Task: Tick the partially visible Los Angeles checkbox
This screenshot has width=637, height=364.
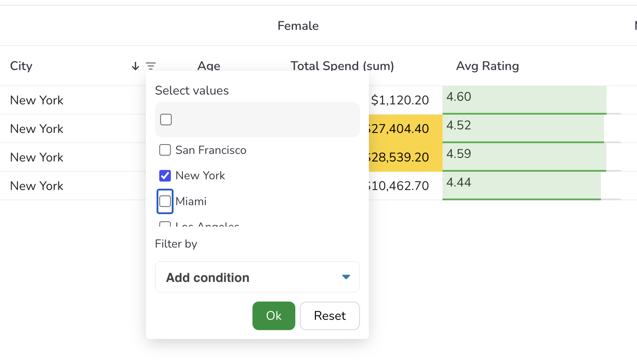Action: coord(165,224)
